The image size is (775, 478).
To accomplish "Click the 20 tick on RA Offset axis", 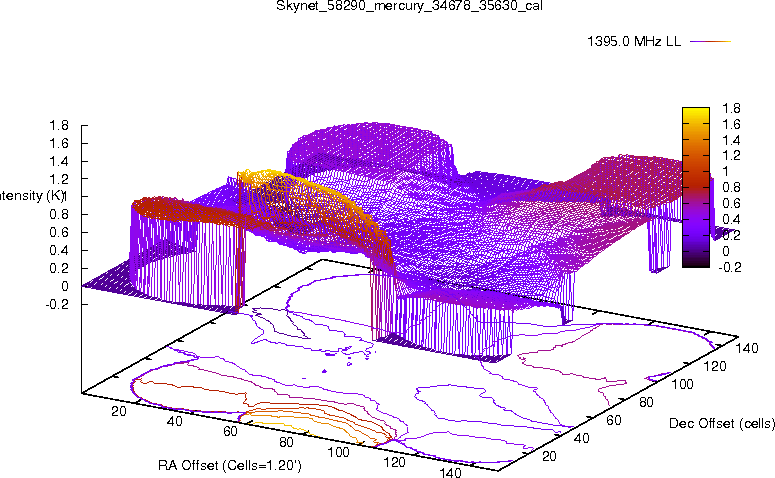I will (x=118, y=411).
